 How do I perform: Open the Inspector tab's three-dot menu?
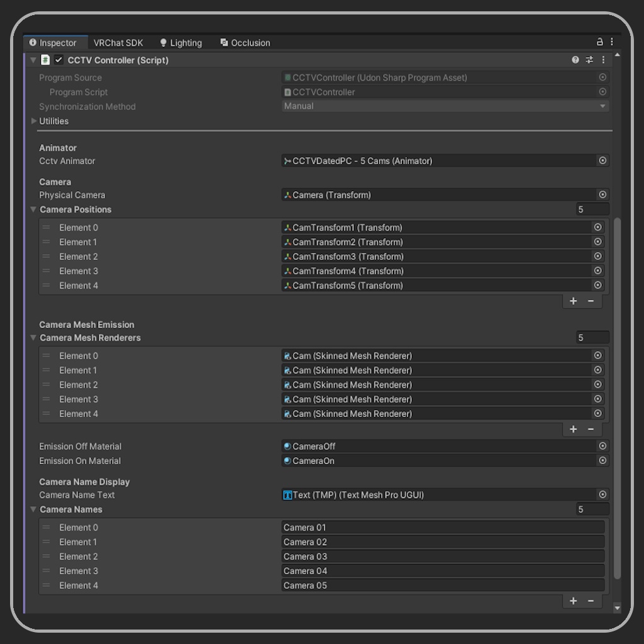click(x=611, y=42)
